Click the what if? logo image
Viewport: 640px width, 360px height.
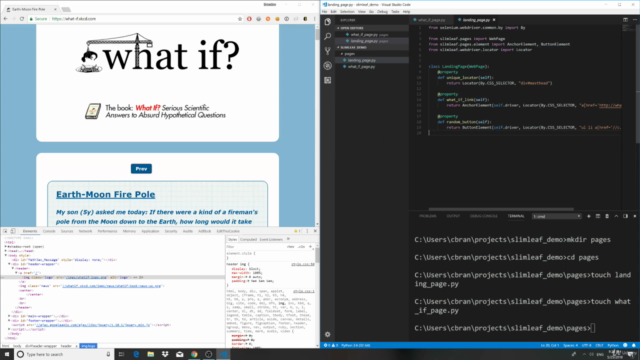158,53
